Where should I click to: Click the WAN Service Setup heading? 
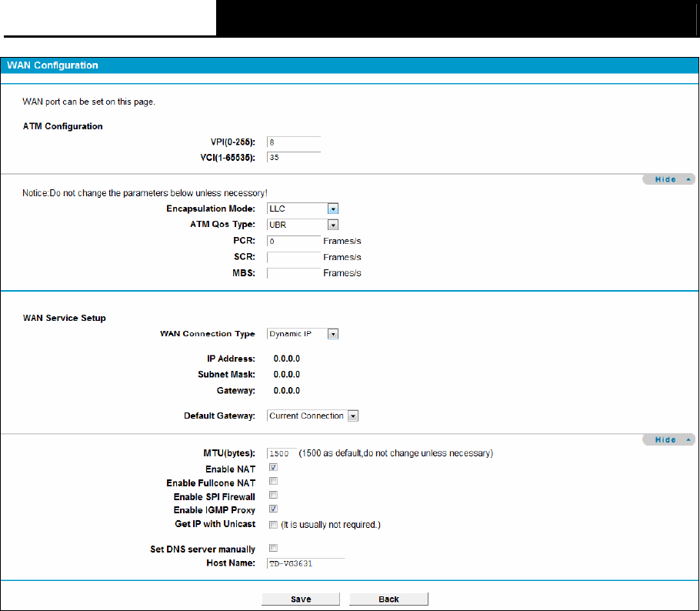(65, 318)
